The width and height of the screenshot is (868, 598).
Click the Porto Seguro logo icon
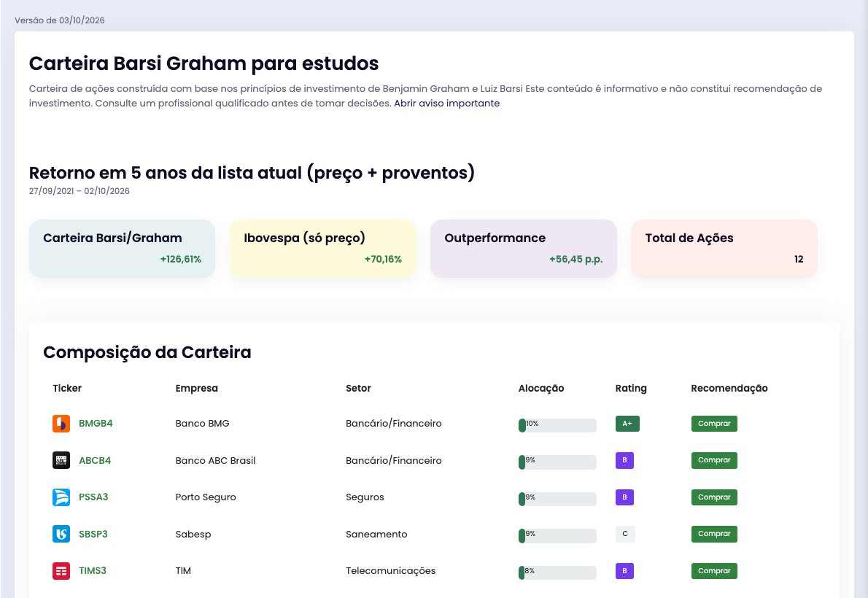pyautogui.click(x=61, y=497)
